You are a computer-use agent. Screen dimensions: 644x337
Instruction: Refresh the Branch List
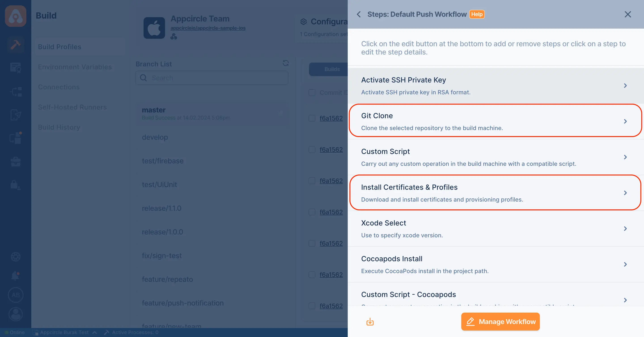click(286, 63)
